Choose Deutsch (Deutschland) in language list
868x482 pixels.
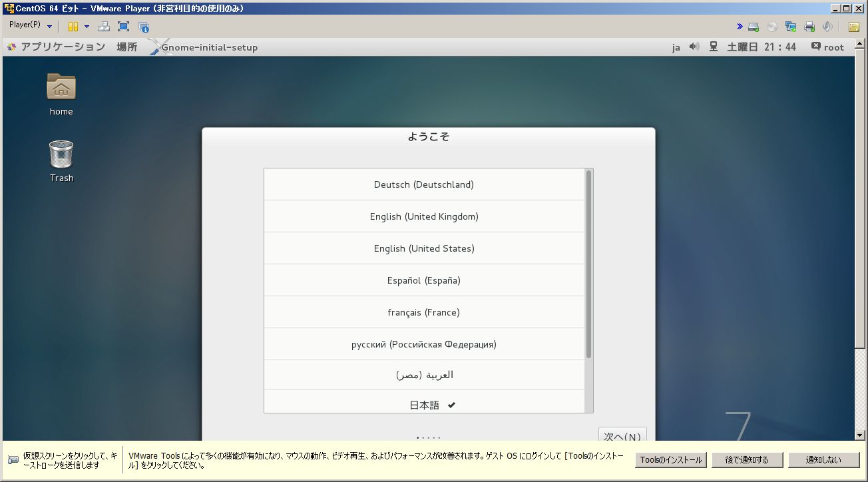[424, 184]
